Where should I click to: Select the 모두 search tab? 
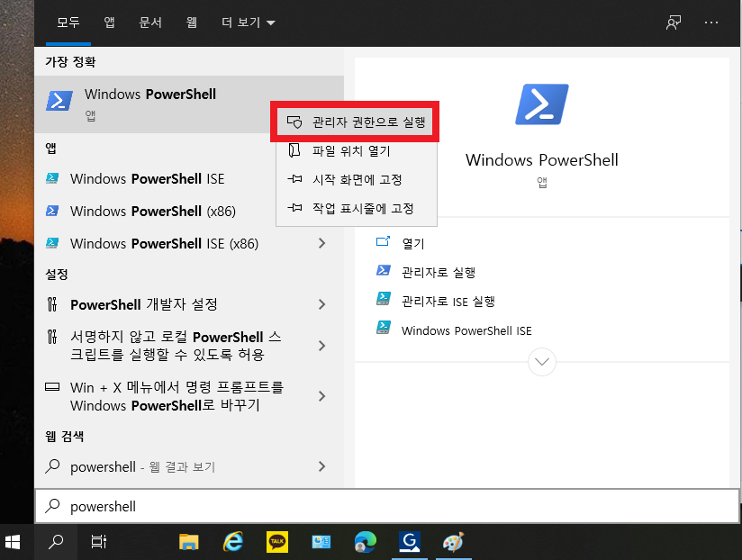click(x=68, y=23)
